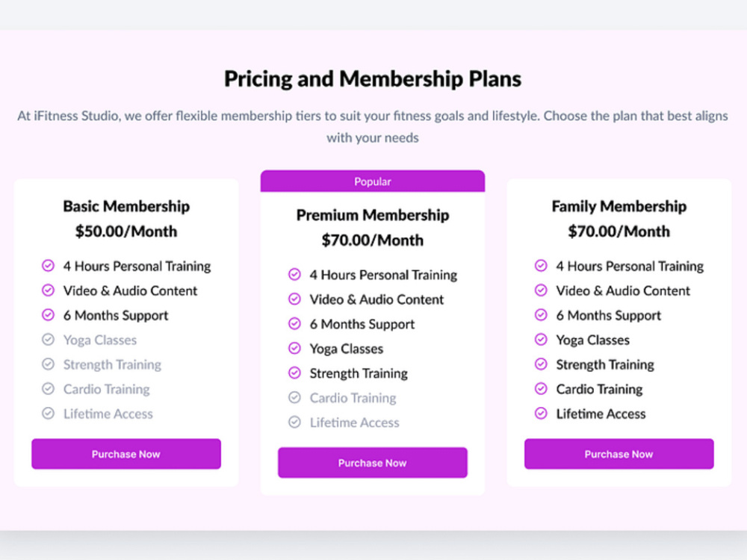This screenshot has width=747, height=560.
Task: Click grey check icon beside Premium Lifetime Access
Action: [294, 422]
